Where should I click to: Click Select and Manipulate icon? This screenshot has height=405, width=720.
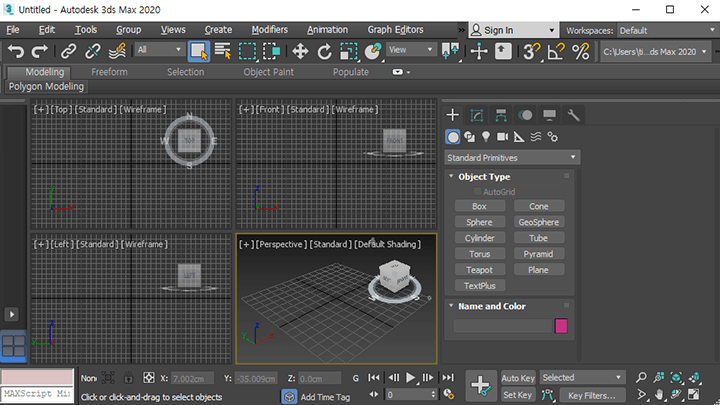point(479,51)
